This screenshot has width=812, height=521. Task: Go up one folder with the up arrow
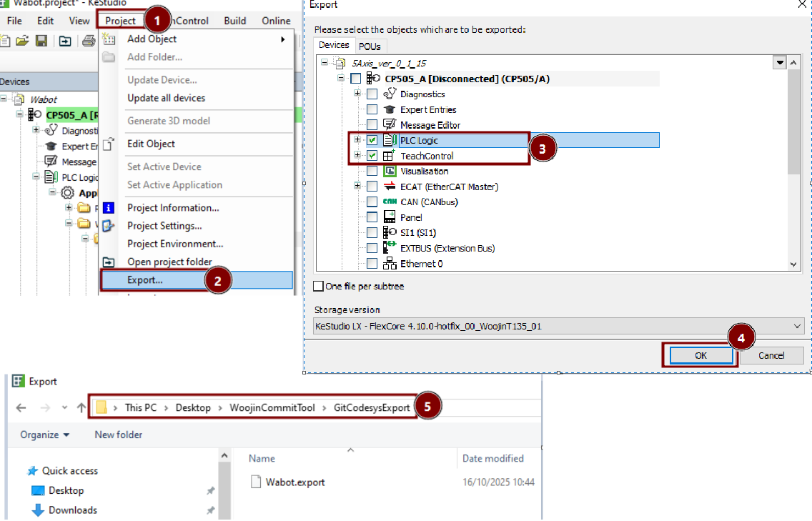(x=81, y=408)
